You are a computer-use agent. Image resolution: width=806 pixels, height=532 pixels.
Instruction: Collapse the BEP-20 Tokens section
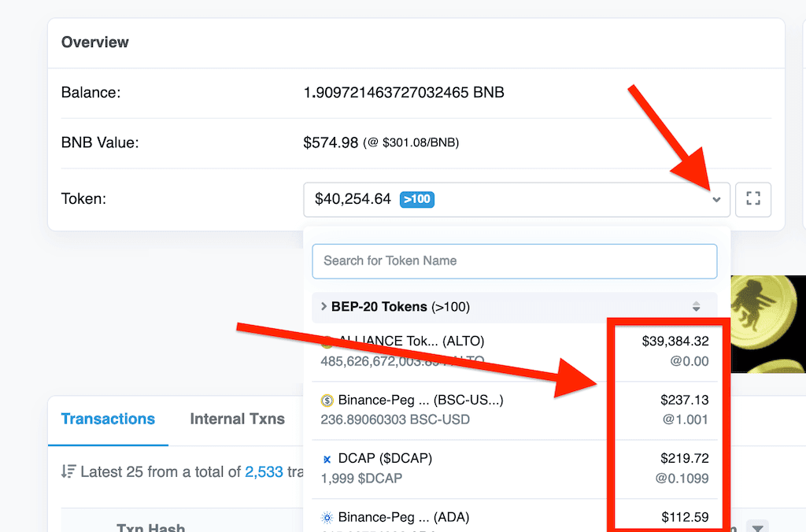click(x=324, y=306)
